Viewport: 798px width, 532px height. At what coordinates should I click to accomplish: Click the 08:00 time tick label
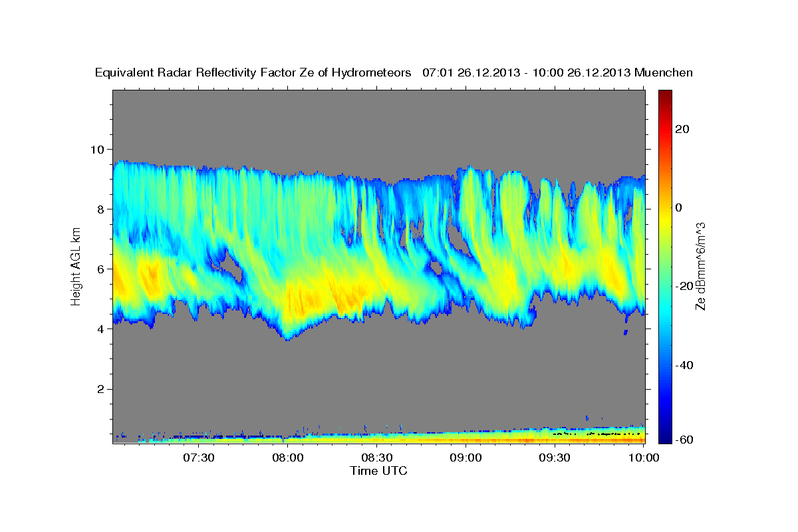[x=288, y=458]
